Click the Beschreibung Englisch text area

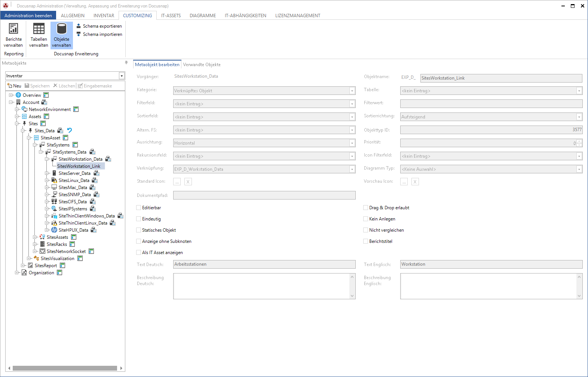tap(491, 286)
